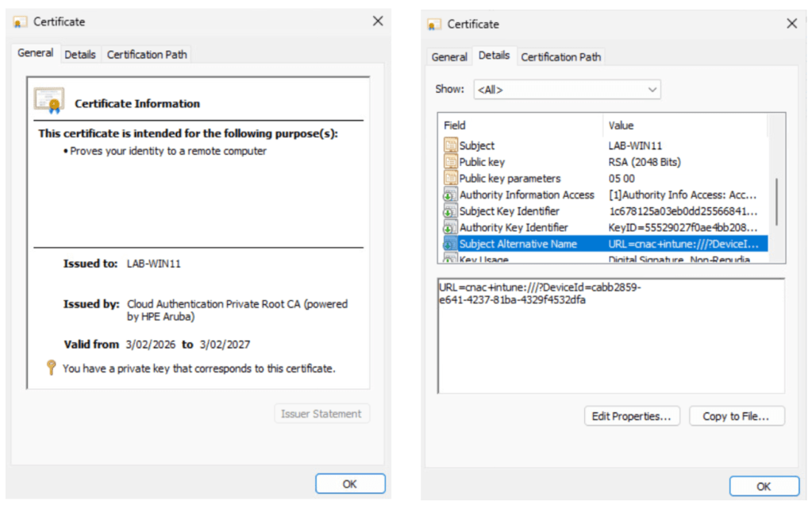Viewport: 812px width, 509px height.
Task: Open Certification Path tab in right dialog
Action: click(560, 57)
